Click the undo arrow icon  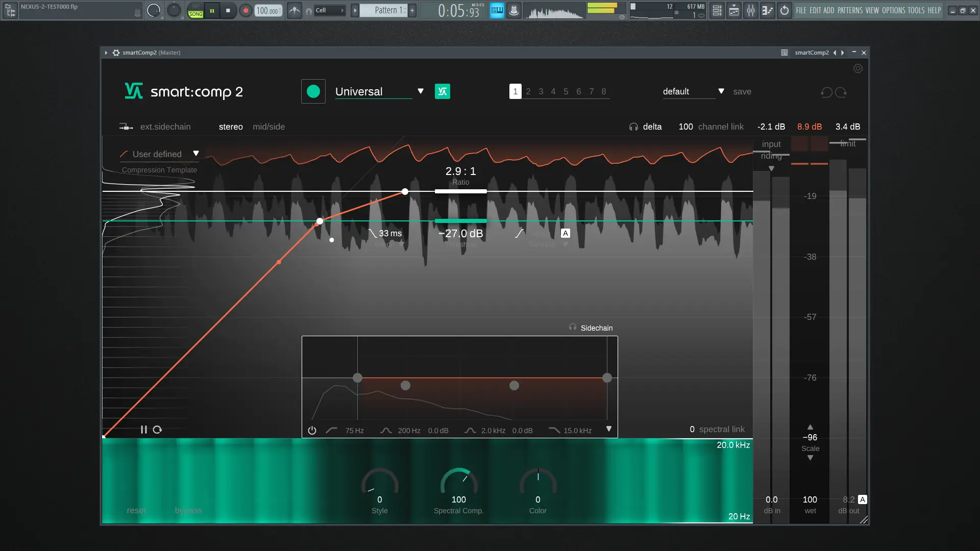point(826,92)
